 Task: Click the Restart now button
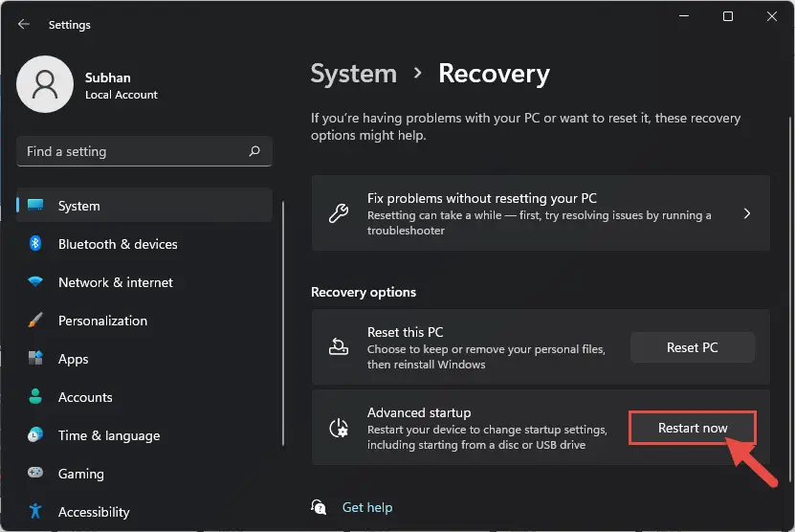coord(692,428)
